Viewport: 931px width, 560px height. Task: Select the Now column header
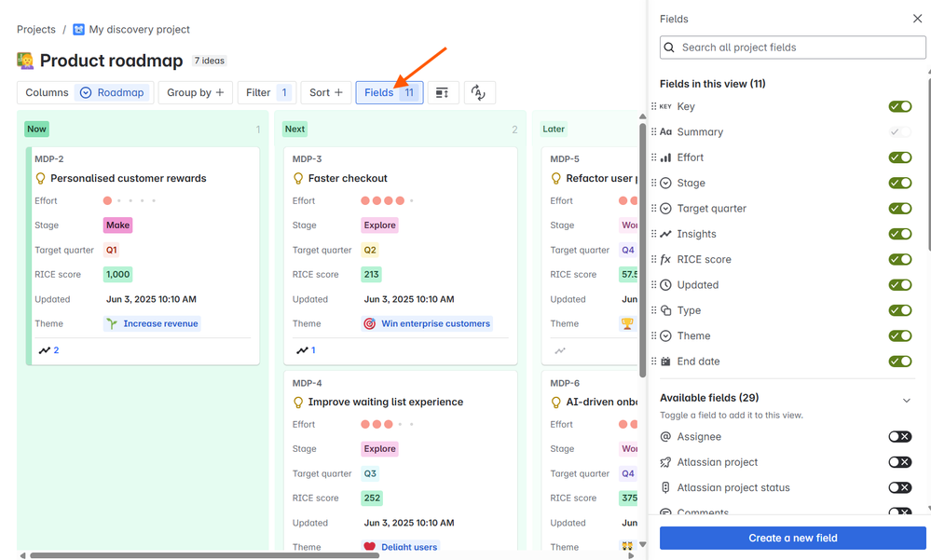[x=36, y=129]
